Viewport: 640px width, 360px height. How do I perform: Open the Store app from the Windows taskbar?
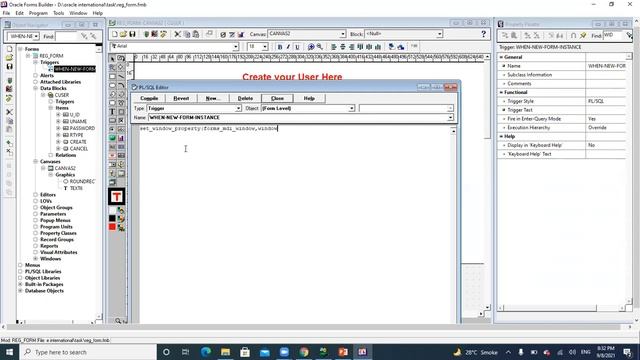(245, 352)
